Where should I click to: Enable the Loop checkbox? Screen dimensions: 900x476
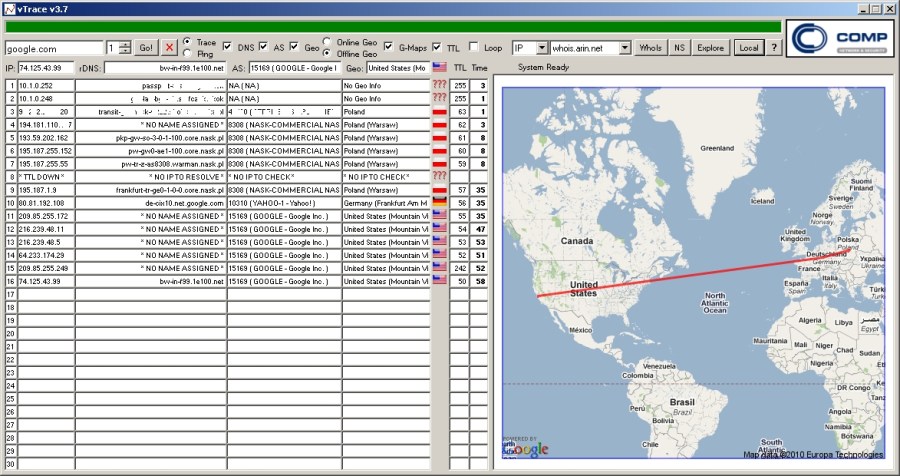pyautogui.click(x=474, y=47)
